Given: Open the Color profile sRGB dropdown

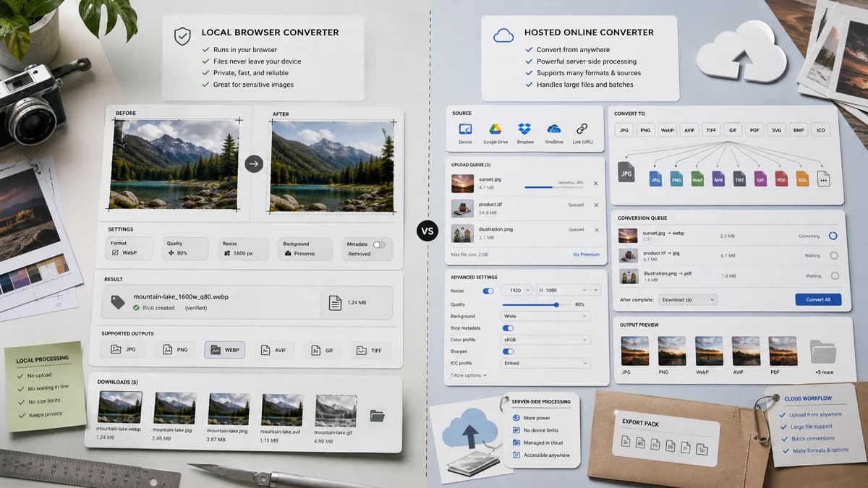Looking at the screenshot, I should coord(546,340).
